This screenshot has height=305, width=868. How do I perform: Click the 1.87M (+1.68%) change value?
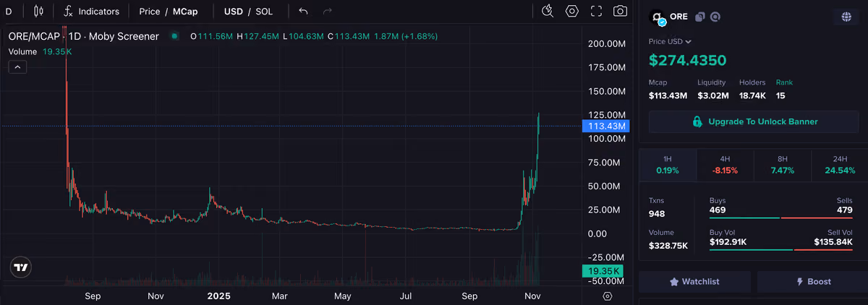[x=406, y=36]
